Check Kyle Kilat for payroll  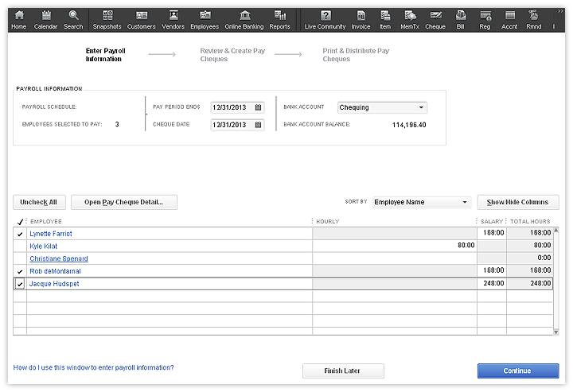tap(20, 246)
